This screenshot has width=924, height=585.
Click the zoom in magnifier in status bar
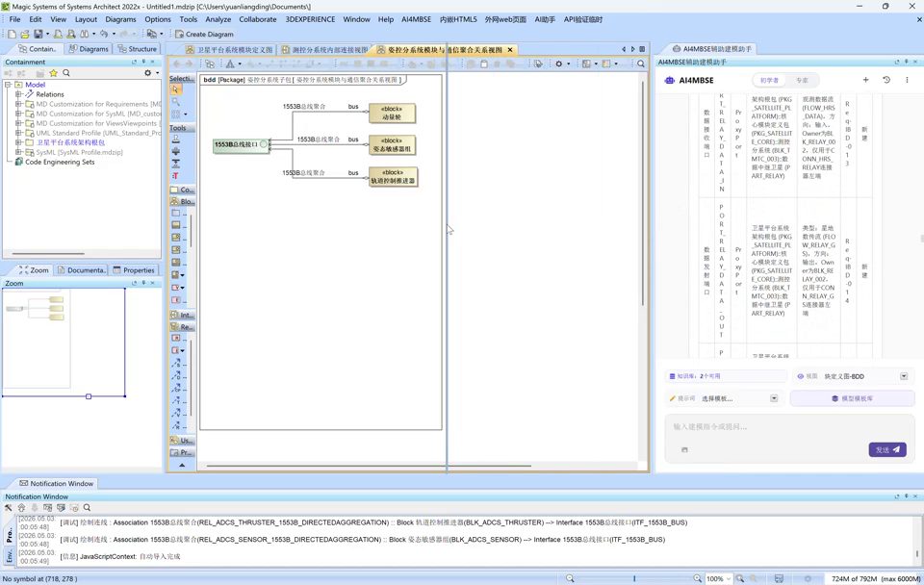point(697,578)
